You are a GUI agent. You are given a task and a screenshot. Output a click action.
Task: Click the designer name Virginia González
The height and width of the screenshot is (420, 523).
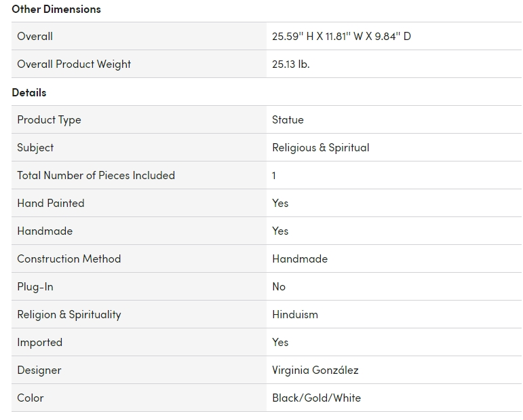[x=315, y=370]
